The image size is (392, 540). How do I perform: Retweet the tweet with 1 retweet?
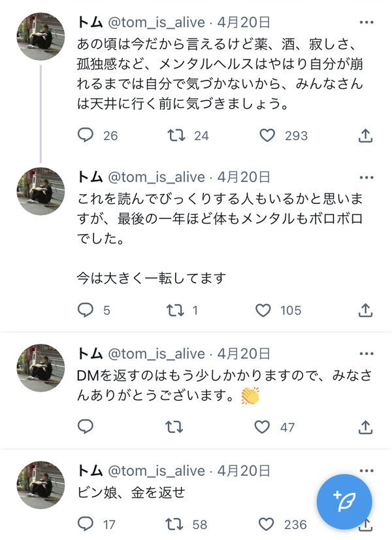click(x=174, y=310)
